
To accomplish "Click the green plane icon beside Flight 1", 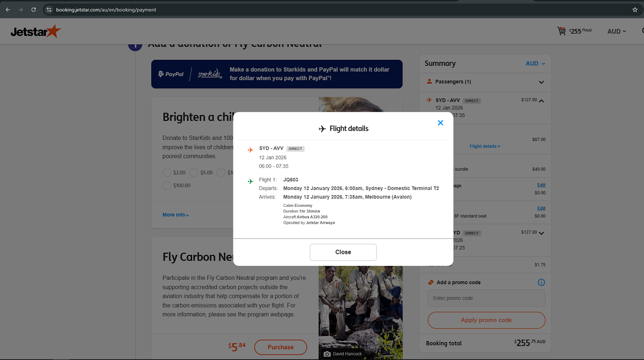I will coord(250,181).
